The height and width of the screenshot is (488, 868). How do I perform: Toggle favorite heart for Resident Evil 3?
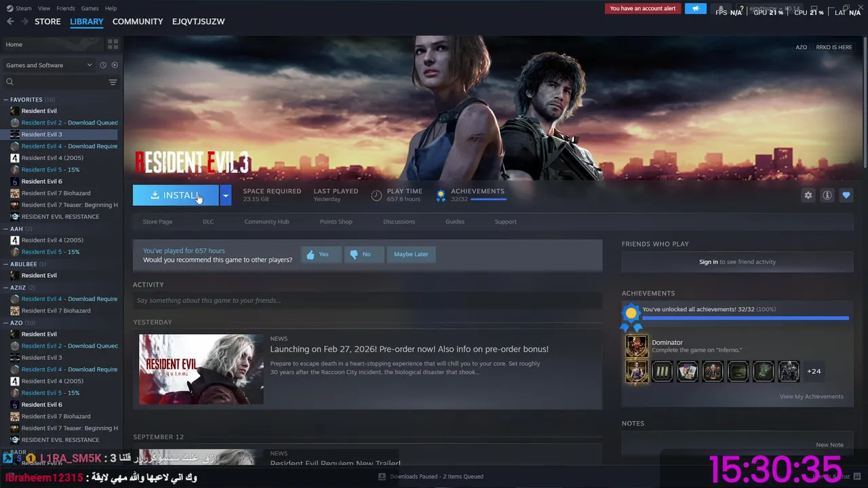846,195
